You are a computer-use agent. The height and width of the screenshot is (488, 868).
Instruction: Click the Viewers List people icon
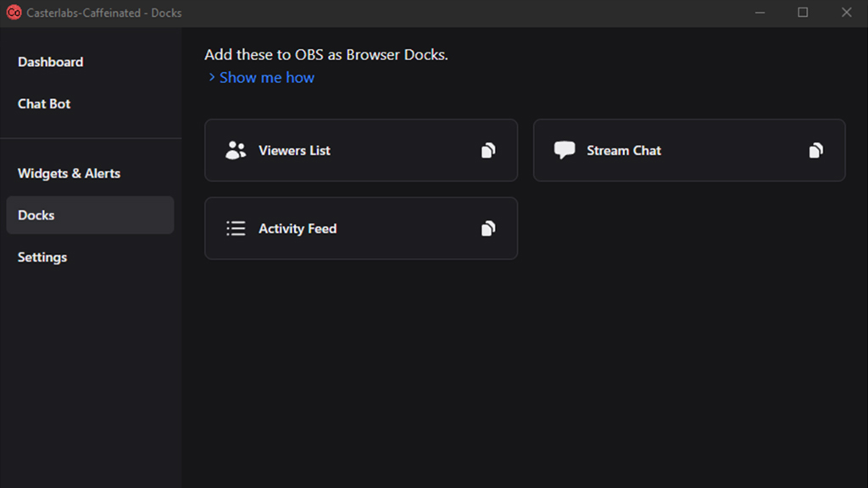click(x=236, y=150)
